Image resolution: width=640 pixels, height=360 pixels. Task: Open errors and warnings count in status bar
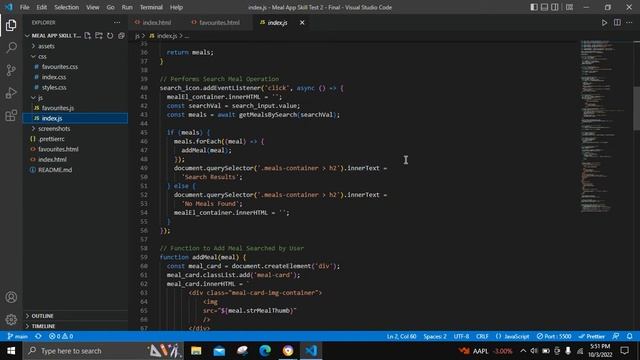[61, 336]
